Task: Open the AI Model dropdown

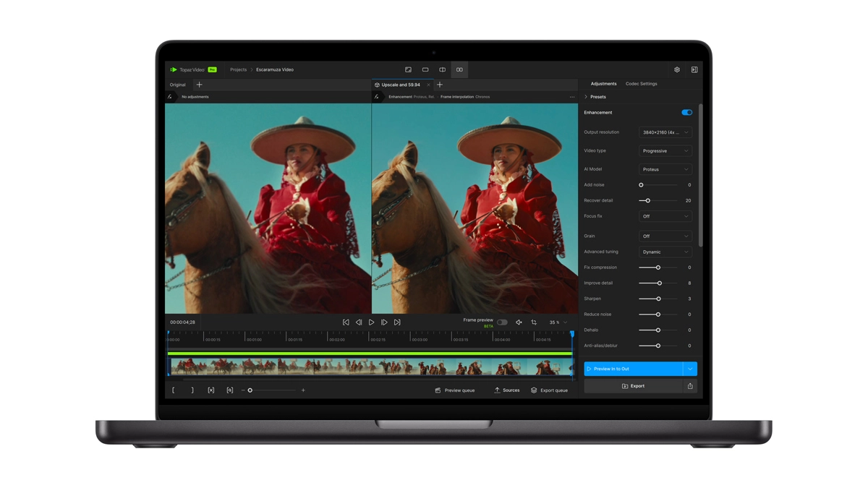Action: [665, 168]
